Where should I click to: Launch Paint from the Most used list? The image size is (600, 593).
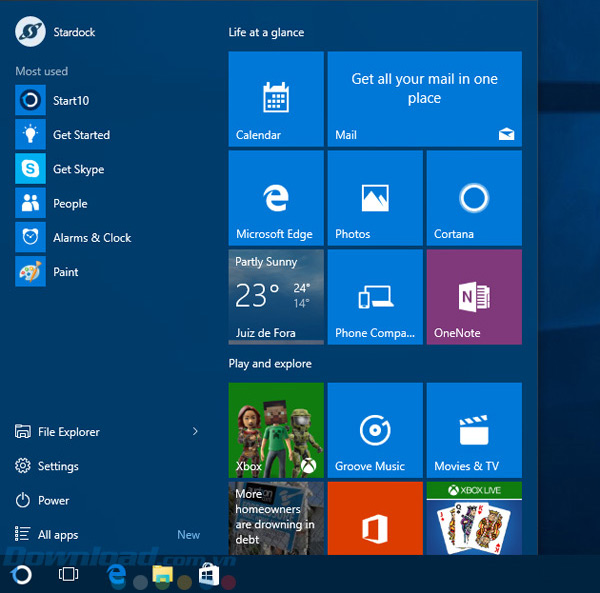(65, 272)
